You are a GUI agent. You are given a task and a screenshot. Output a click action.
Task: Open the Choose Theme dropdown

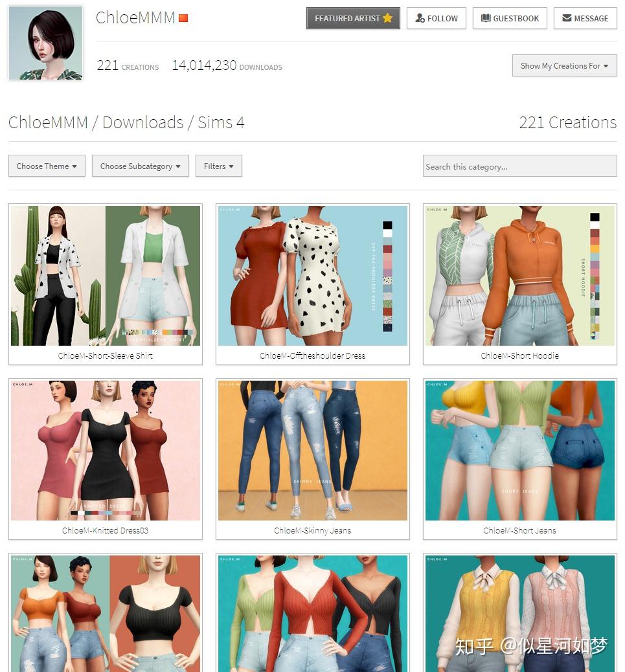(x=46, y=166)
